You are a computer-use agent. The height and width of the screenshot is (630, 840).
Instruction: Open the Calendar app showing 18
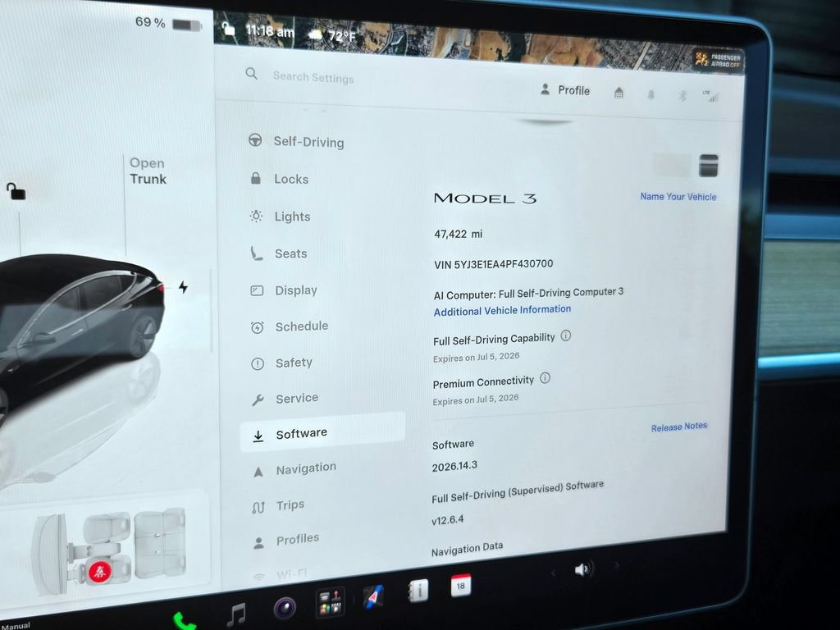461,585
